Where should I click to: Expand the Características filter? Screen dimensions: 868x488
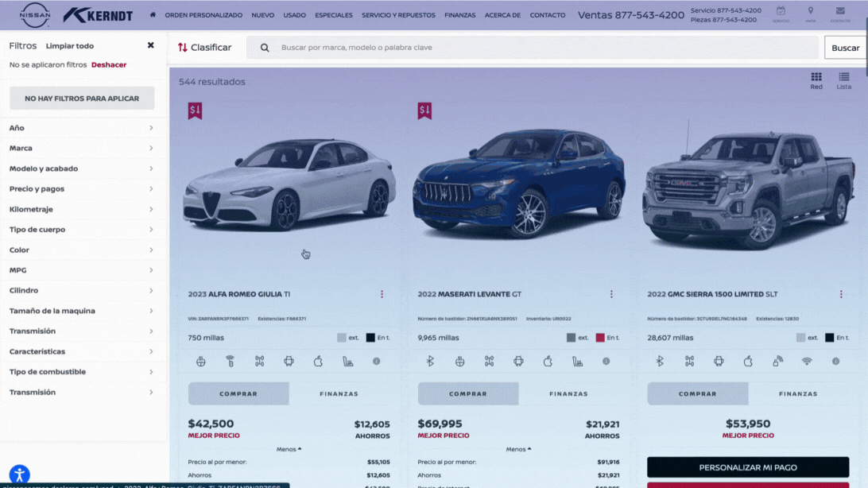[x=81, y=351]
